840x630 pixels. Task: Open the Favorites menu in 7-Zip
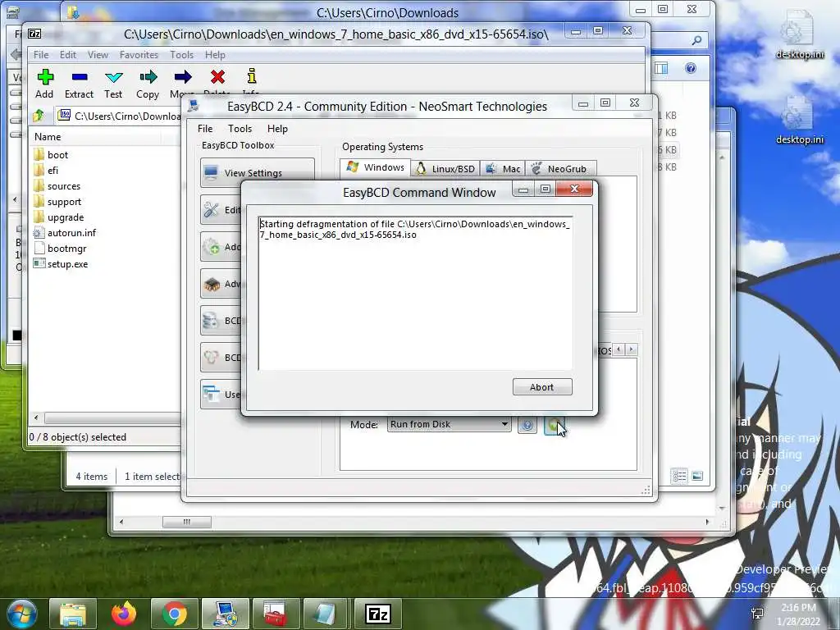click(139, 55)
